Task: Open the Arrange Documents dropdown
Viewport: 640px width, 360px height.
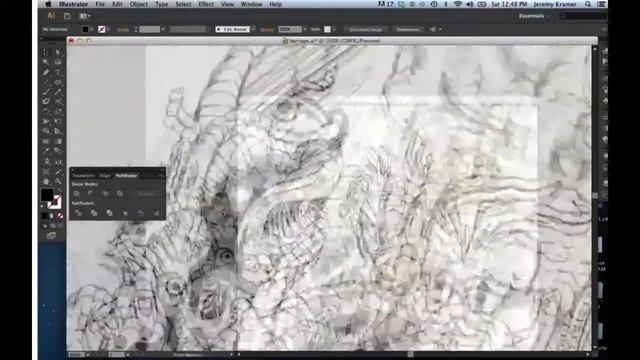Action: pos(84,16)
